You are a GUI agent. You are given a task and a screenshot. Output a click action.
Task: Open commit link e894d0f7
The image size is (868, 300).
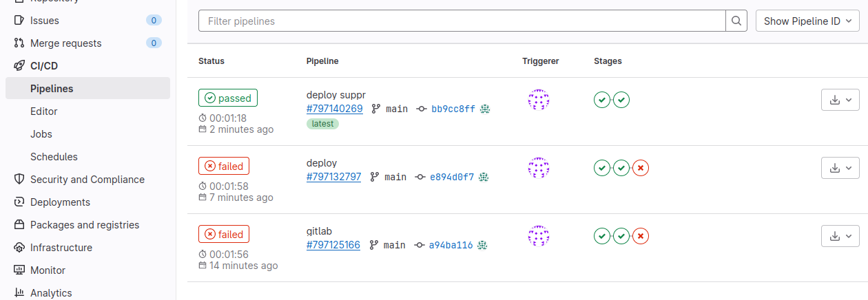(452, 177)
